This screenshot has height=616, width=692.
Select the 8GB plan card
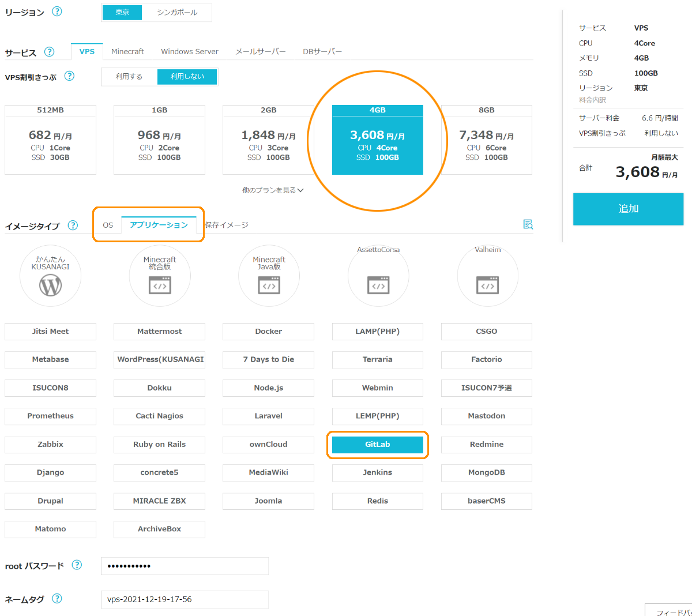click(487, 140)
